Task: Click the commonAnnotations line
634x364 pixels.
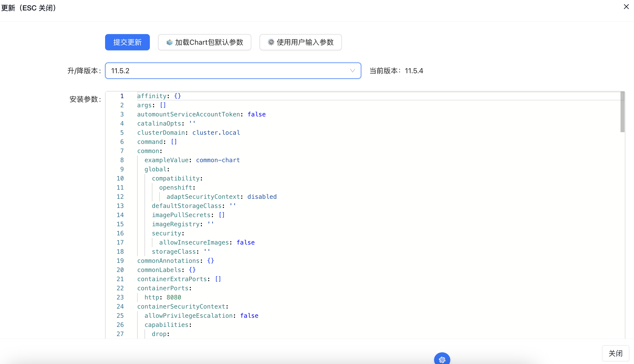Action: tap(176, 261)
